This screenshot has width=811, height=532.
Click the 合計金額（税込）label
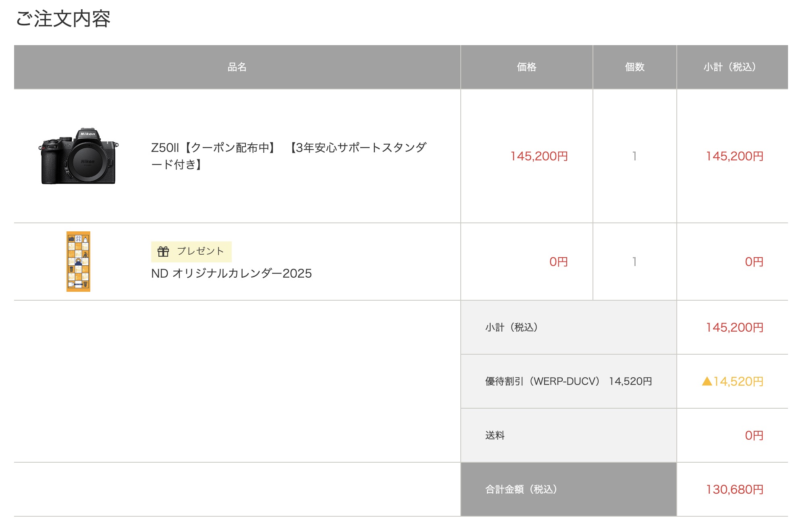(x=521, y=489)
